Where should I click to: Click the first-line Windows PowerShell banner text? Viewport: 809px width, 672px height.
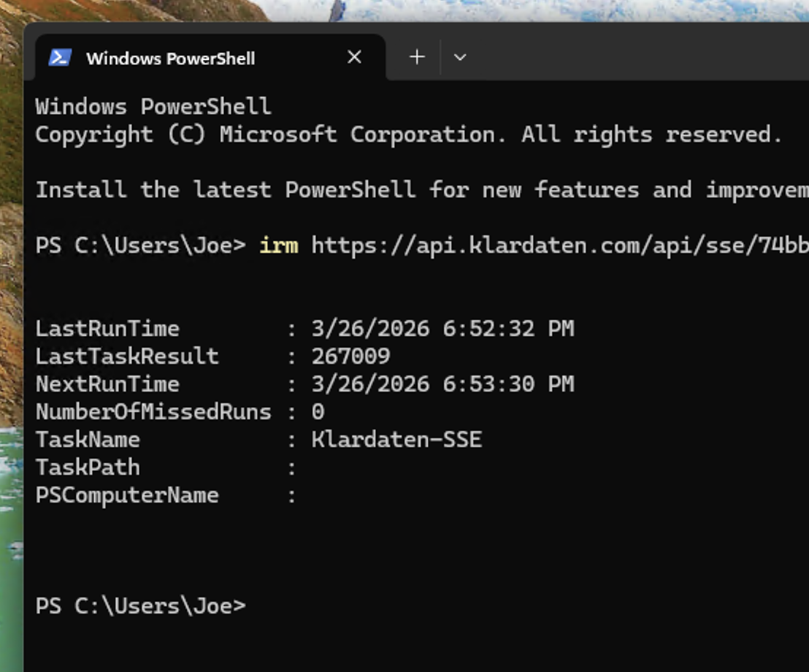(153, 107)
